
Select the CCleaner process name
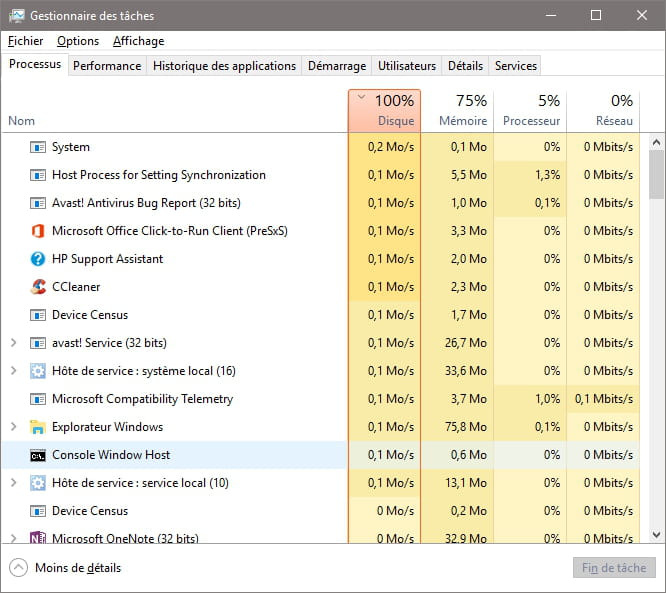click(76, 287)
